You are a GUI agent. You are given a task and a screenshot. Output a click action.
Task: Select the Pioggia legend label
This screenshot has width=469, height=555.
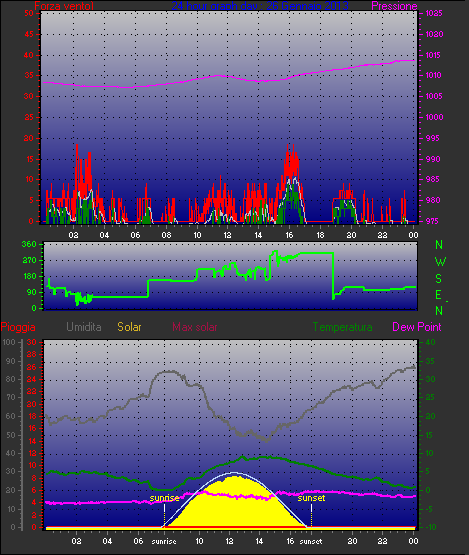click(x=18, y=327)
